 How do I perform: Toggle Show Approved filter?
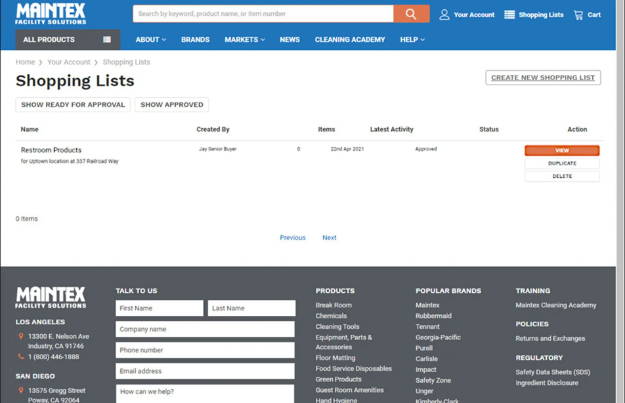172,104
